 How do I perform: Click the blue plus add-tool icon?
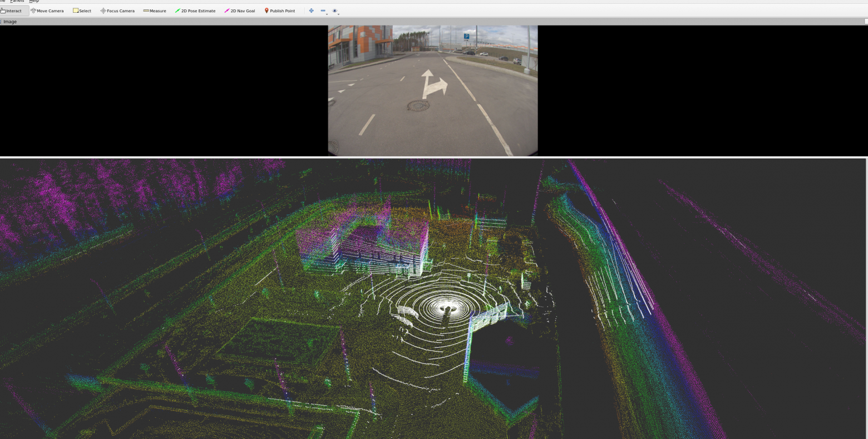click(311, 11)
